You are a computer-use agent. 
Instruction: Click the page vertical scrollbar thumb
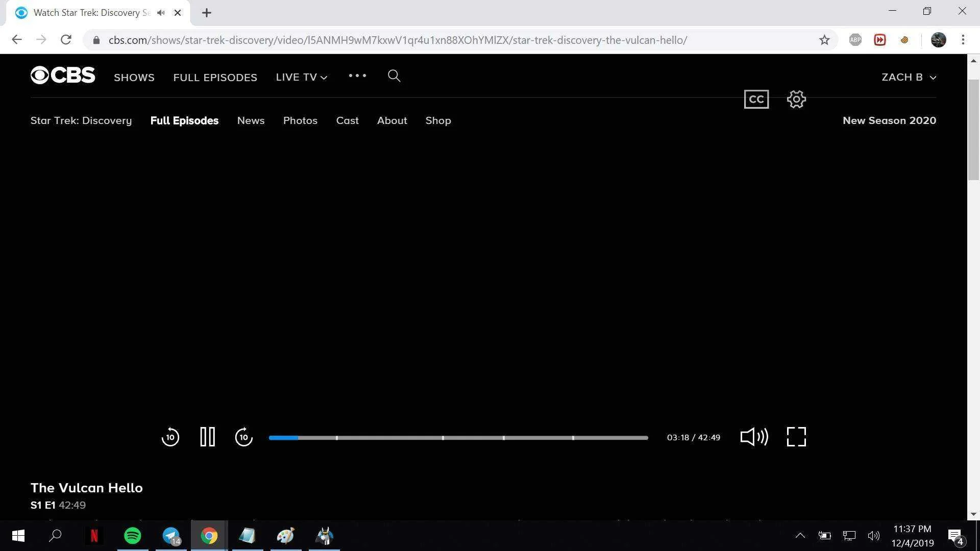click(x=973, y=130)
